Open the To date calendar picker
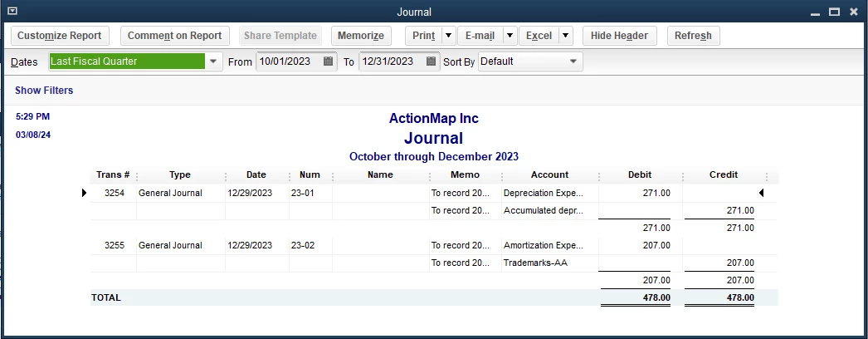Viewport: 868px width, 339px height. 432,61
